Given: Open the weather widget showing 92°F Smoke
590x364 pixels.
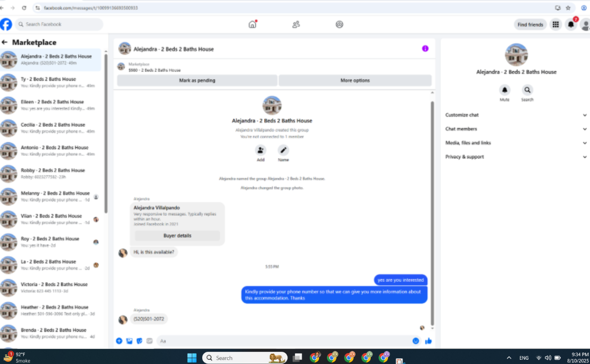Looking at the screenshot, I should 17,357.
